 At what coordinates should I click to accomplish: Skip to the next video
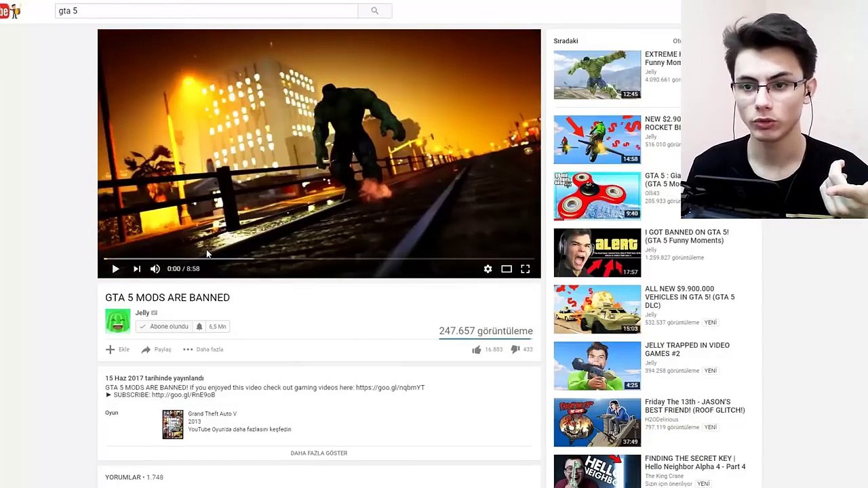click(137, 269)
